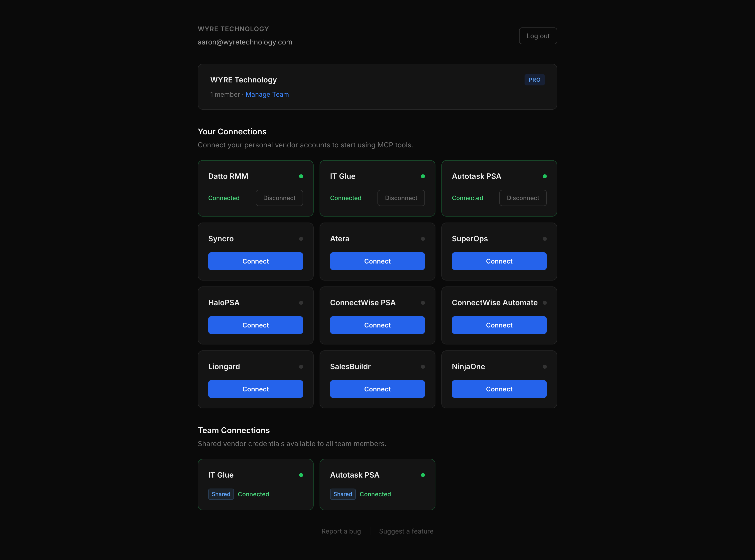
Task: Click the NinjaOne status indicator
Action: click(x=545, y=366)
